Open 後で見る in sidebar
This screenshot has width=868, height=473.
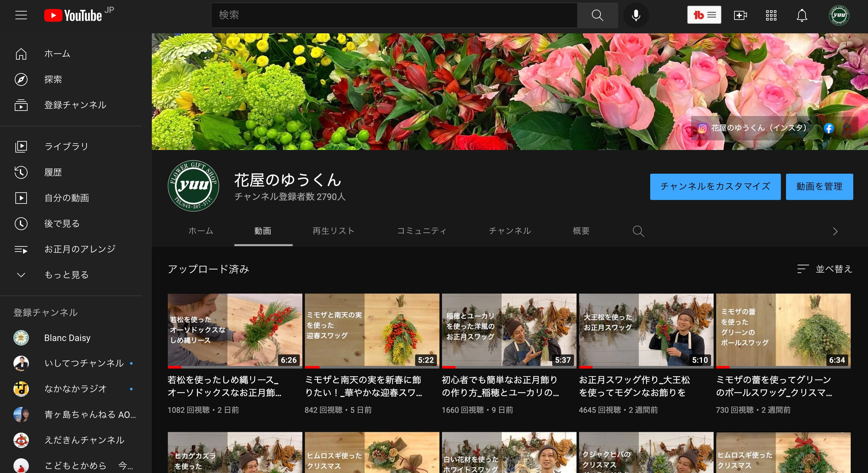[x=71, y=223]
